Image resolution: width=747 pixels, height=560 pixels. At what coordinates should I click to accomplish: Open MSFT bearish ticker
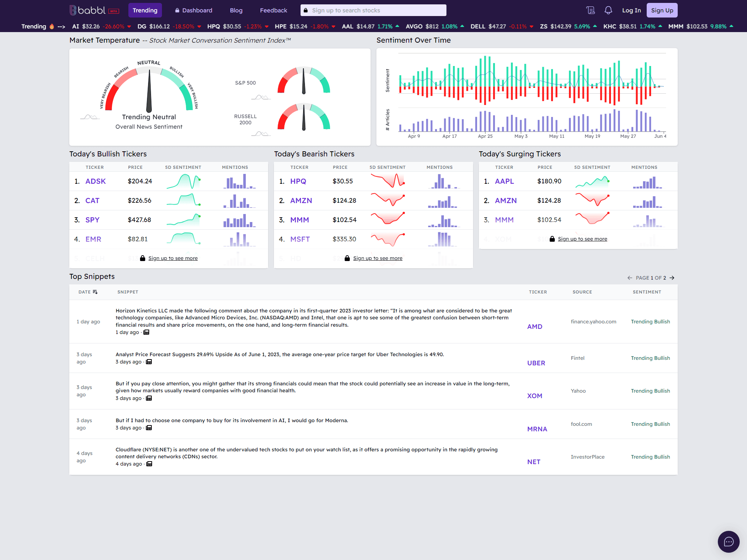point(300,239)
